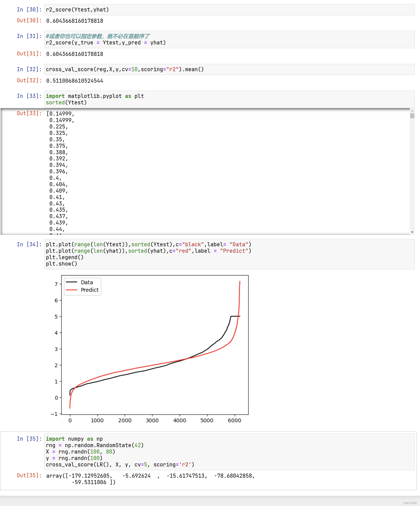
Task: Click the scroll up arrow of Out[33]
Action: pyautogui.click(x=412, y=111)
